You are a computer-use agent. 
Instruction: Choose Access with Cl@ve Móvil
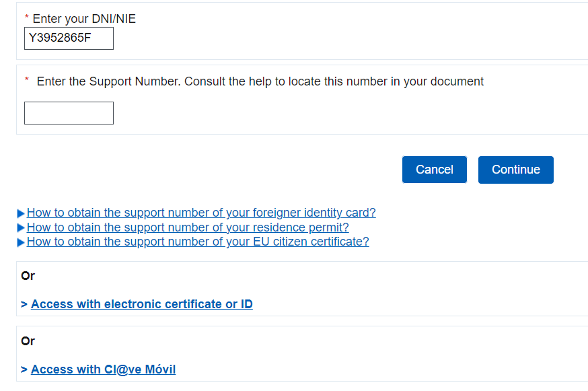point(103,369)
